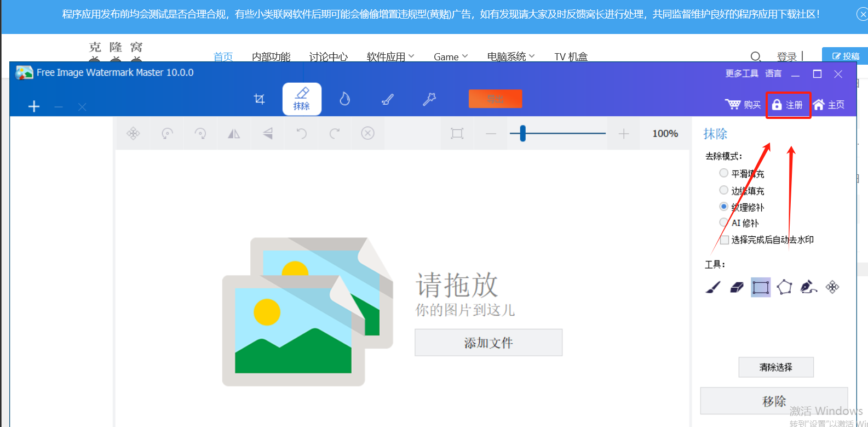Select 纹理修补 removal mode
Screen dimensions: 868x427
pyautogui.click(x=723, y=207)
